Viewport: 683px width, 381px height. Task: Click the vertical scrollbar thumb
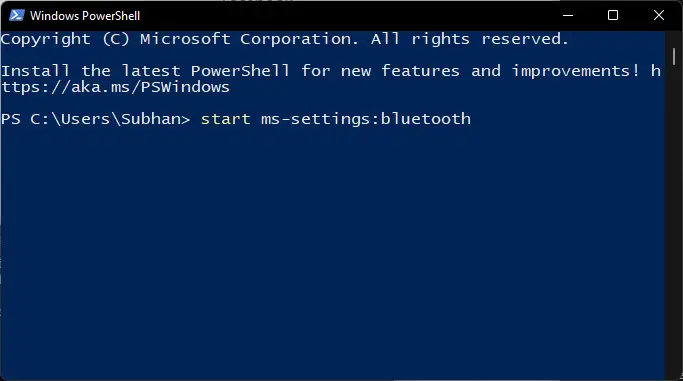click(674, 57)
